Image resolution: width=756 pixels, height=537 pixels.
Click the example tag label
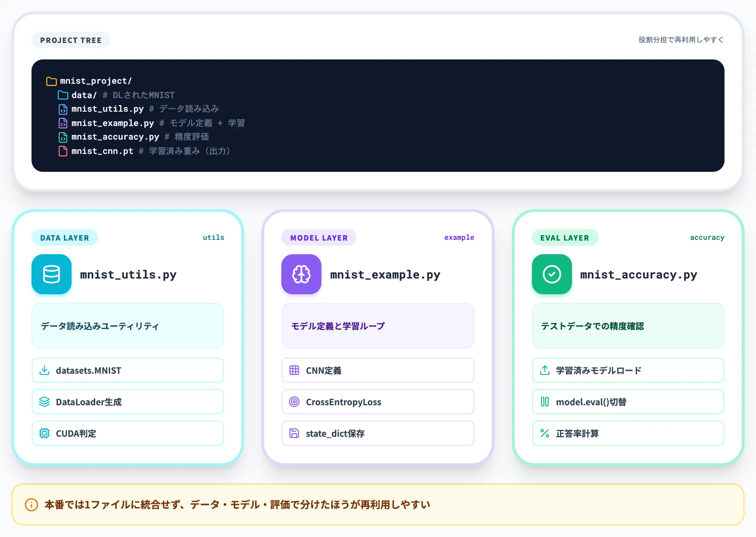click(x=459, y=237)
